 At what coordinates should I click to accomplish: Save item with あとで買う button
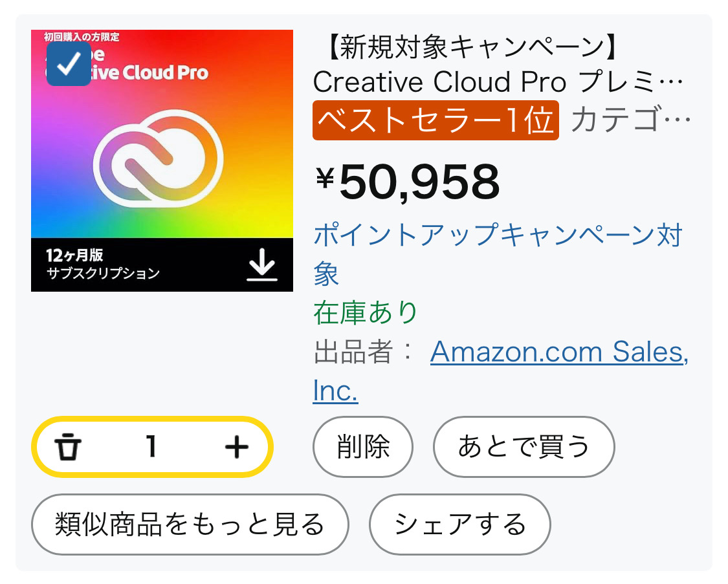tap(524, 447)
